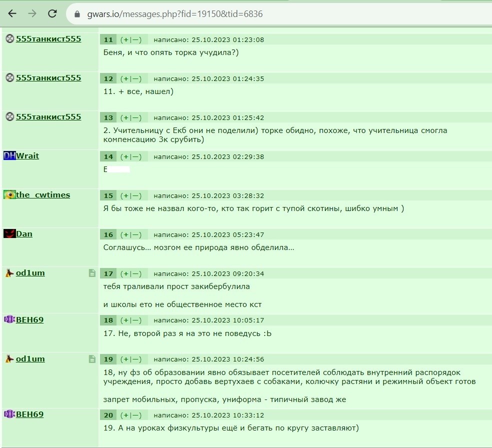This screenshot has width=492, height=448.
Task: Click timestamp 25.10.2023 02:29:38
Action: [x=228, y=157]
